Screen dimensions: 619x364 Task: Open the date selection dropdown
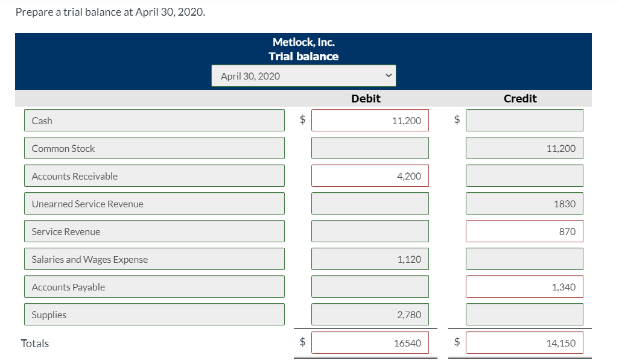303,75
